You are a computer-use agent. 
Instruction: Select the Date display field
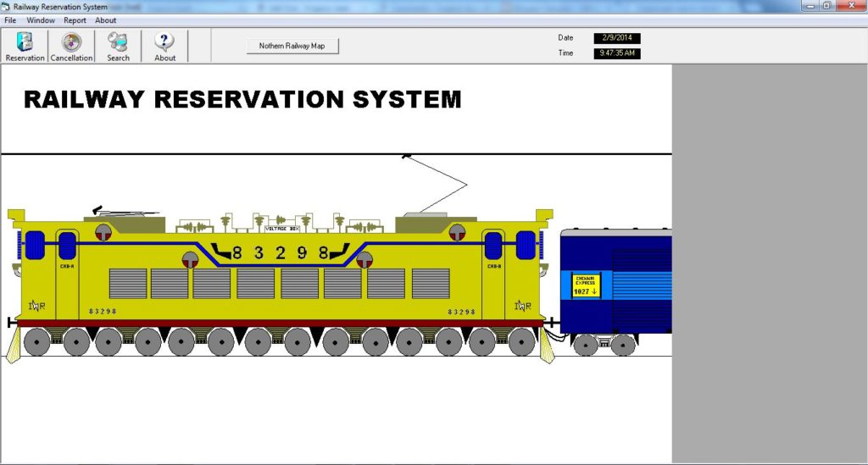pos(617,38)
